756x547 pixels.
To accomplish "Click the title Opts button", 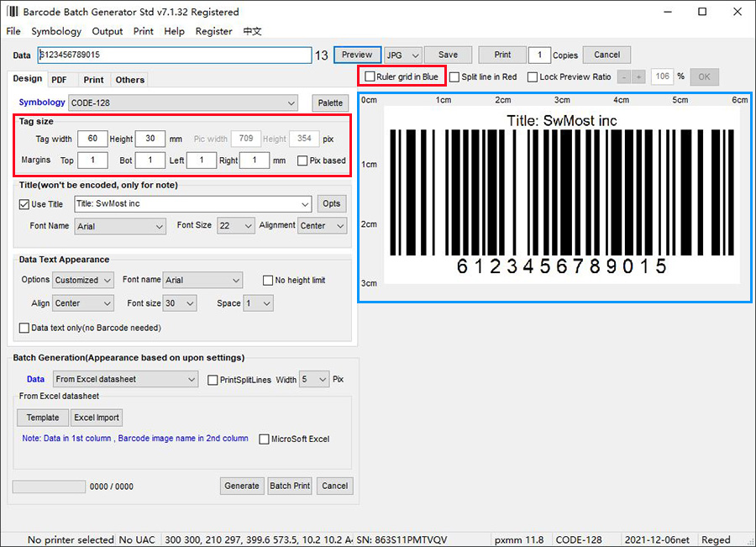I will point(332,203).
